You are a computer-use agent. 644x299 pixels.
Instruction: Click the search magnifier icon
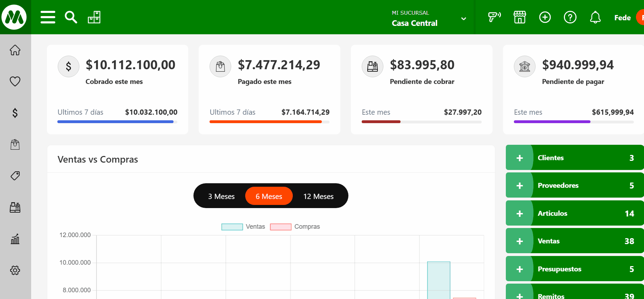pyautogui.click(x=71, y=17)
